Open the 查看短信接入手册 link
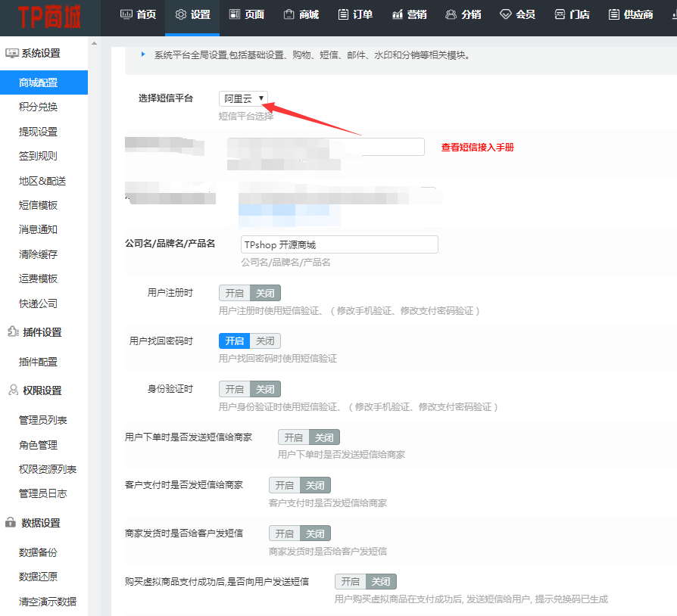This screenshot has width=677, height=616. point(477,148)
